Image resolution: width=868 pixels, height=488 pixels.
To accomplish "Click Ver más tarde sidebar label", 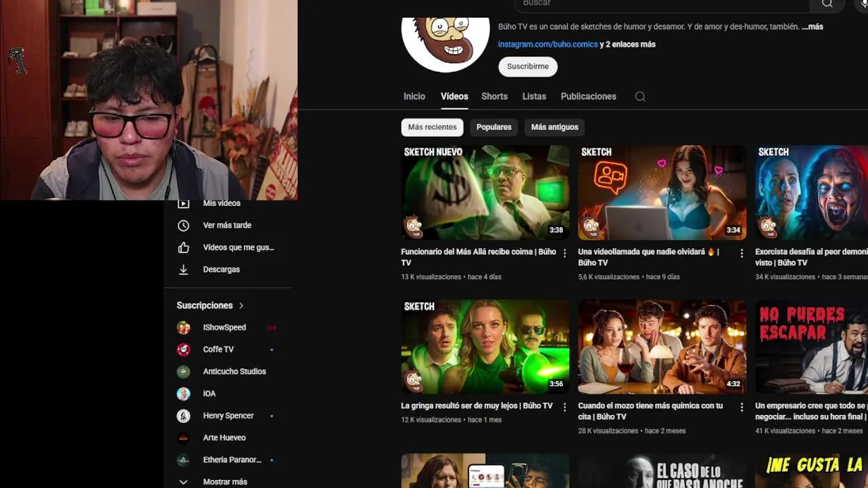I will (227, 225).
